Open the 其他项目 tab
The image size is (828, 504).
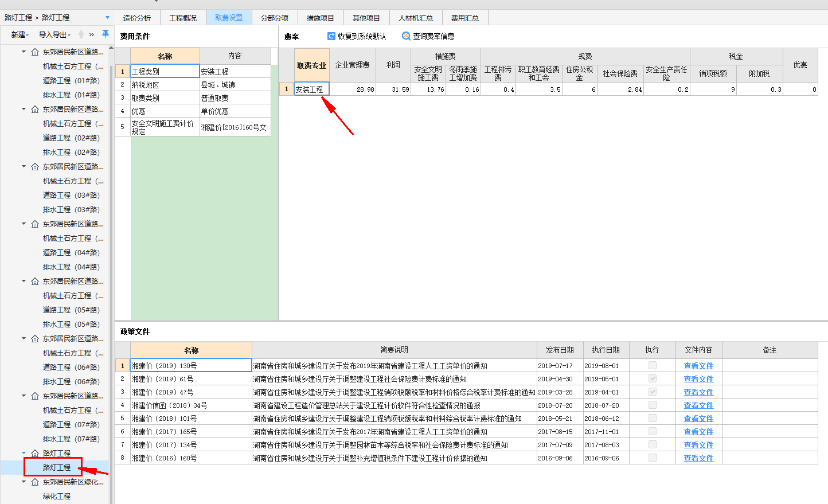[366, 18]
